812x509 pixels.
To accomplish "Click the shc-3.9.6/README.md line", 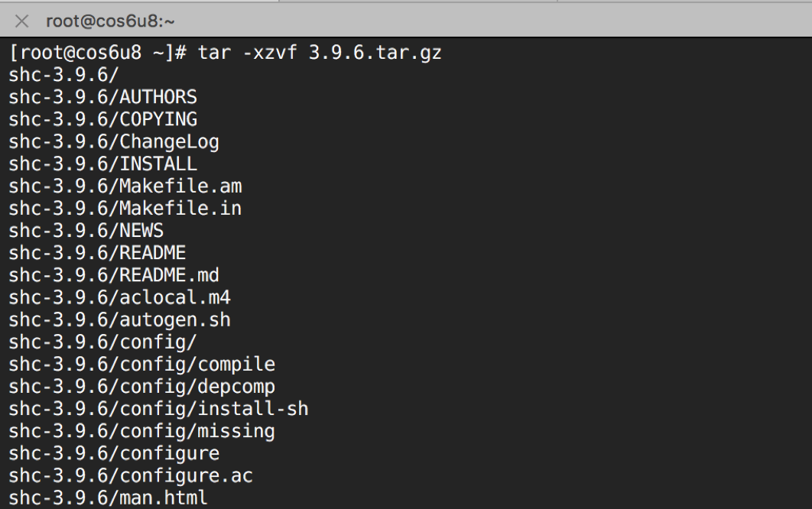I will tap(114, 275).
